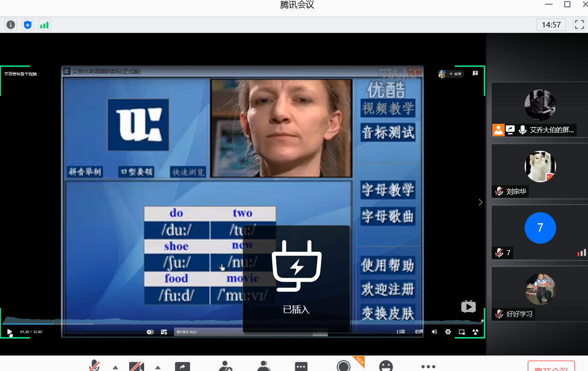Turn on the camera
The height and width of the screenshot is (371, 588).
click(x=136, y=367)
